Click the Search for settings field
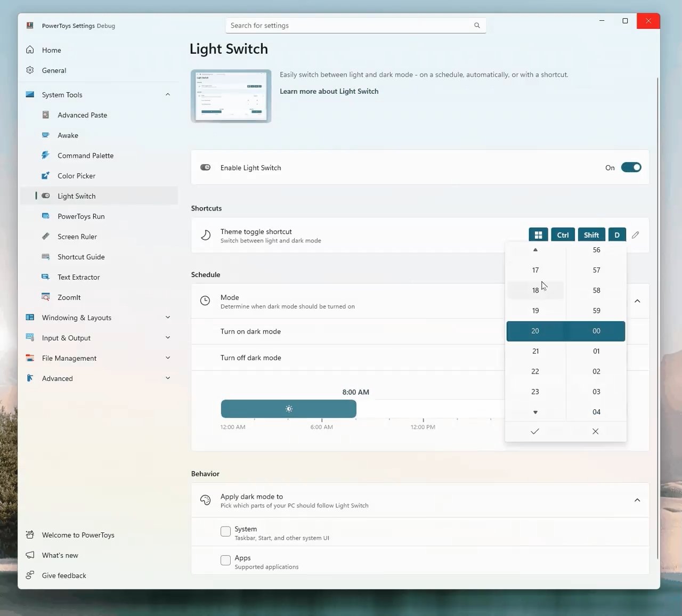The width and height of the screenshot is (682, 616). [x=355, y=26]
